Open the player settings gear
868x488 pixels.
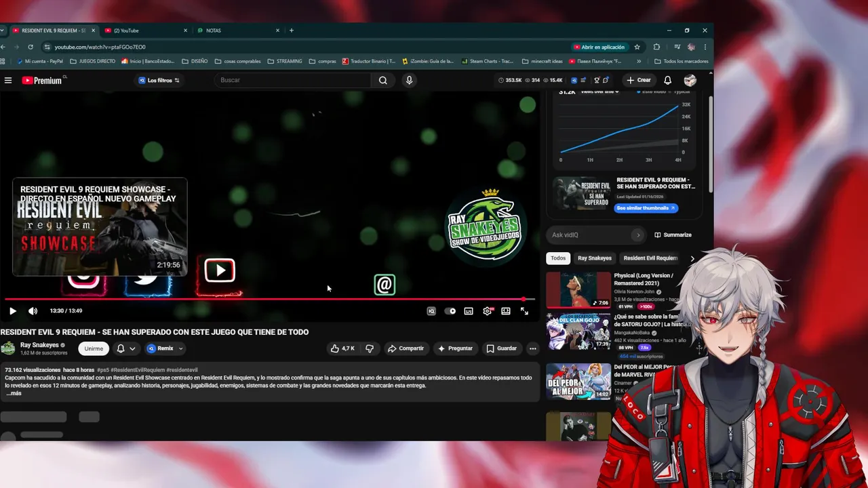tap(487, 311)
